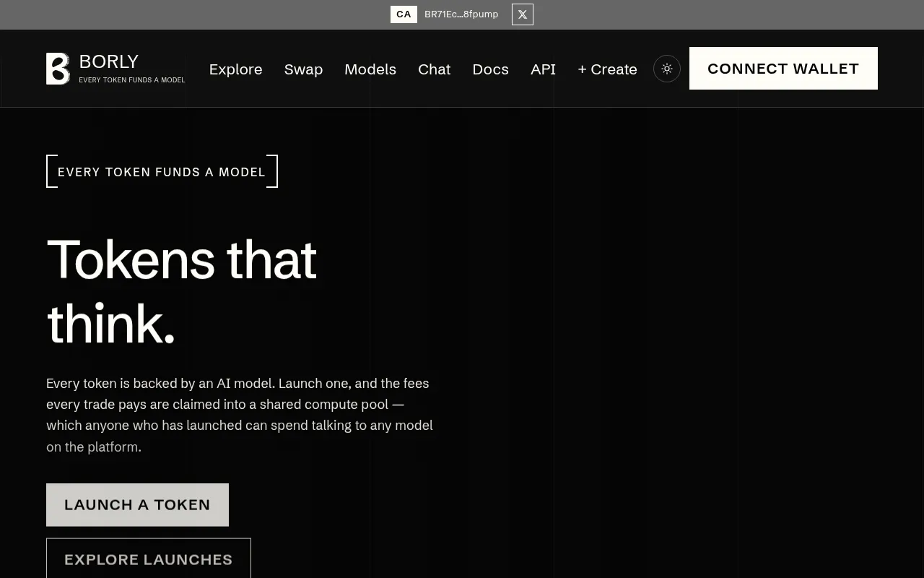Open the Models nav item

[370, 69]
